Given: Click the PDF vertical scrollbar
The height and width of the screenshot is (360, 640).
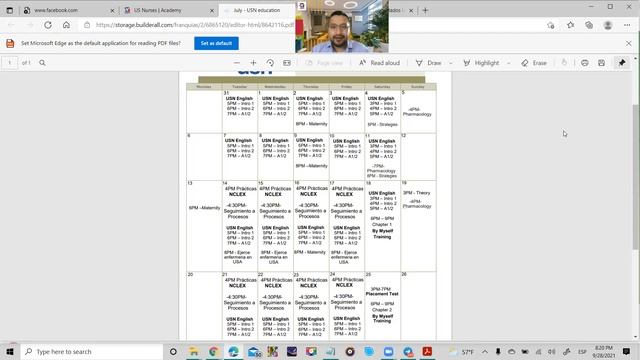Looking at the screenshot, I should 636,176.
